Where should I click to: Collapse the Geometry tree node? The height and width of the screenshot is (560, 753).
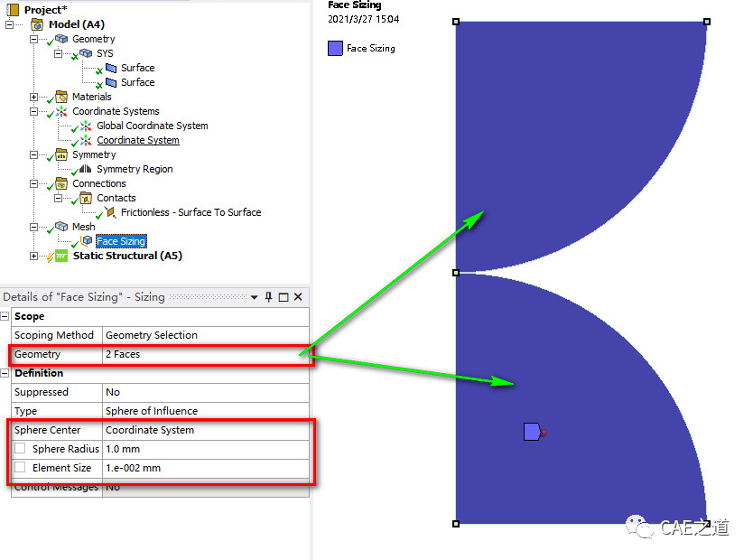pyautogui.click(x=33, y=39)
